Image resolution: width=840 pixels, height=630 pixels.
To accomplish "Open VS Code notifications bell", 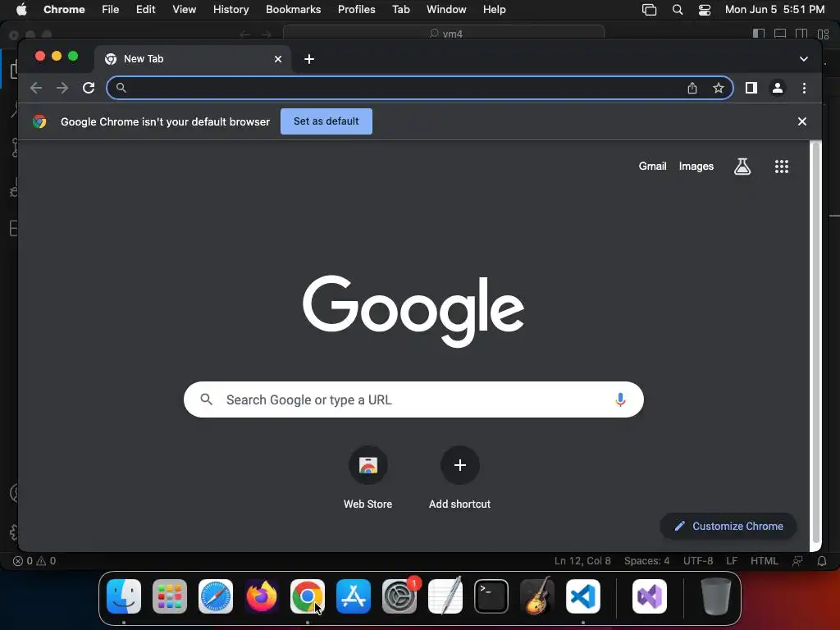I will (821, 561).
